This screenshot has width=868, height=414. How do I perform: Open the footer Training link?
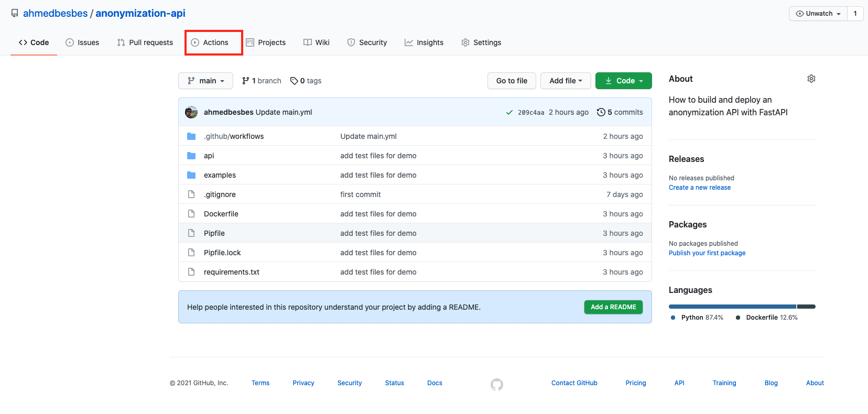[x=724, y=383]
